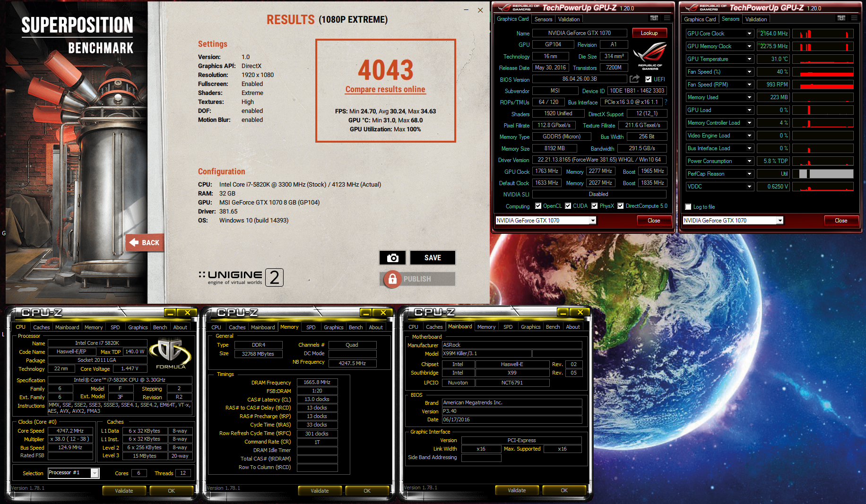Open the SPD tab in CPU-Z Memory window
The height and width of the screenshot is (504, 866).
[311, 327]
